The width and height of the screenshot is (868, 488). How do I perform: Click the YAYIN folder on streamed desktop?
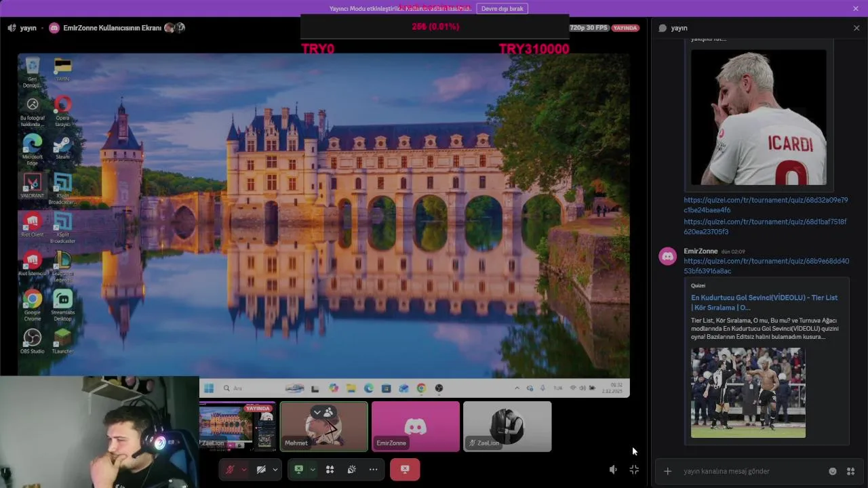pyautogui.click(x=62, y=70)
